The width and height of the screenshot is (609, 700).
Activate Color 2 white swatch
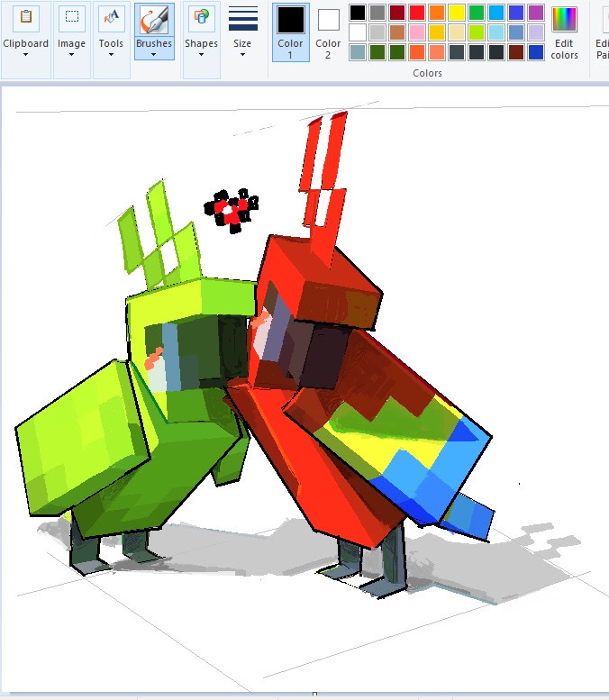[328, 20]
